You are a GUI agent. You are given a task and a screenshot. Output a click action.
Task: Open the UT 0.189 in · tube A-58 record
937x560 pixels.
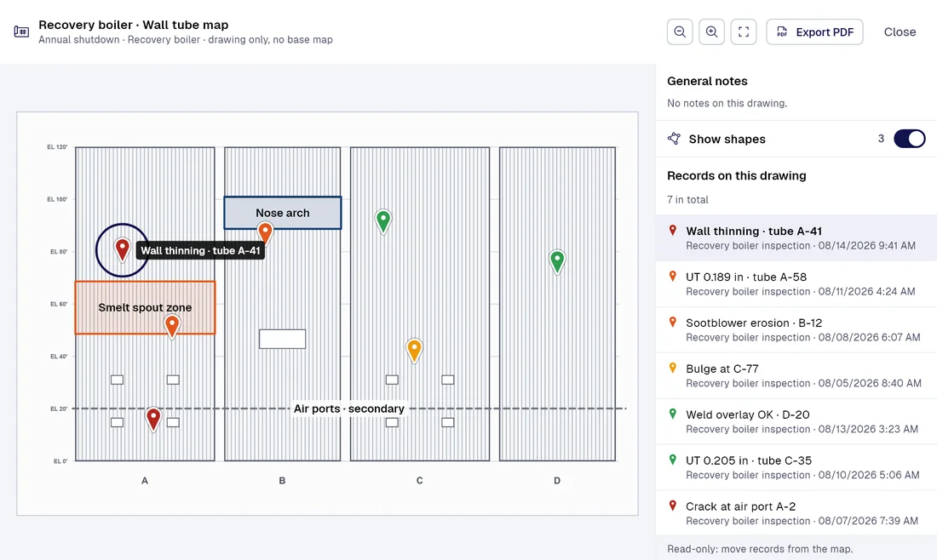pos(796,283)
